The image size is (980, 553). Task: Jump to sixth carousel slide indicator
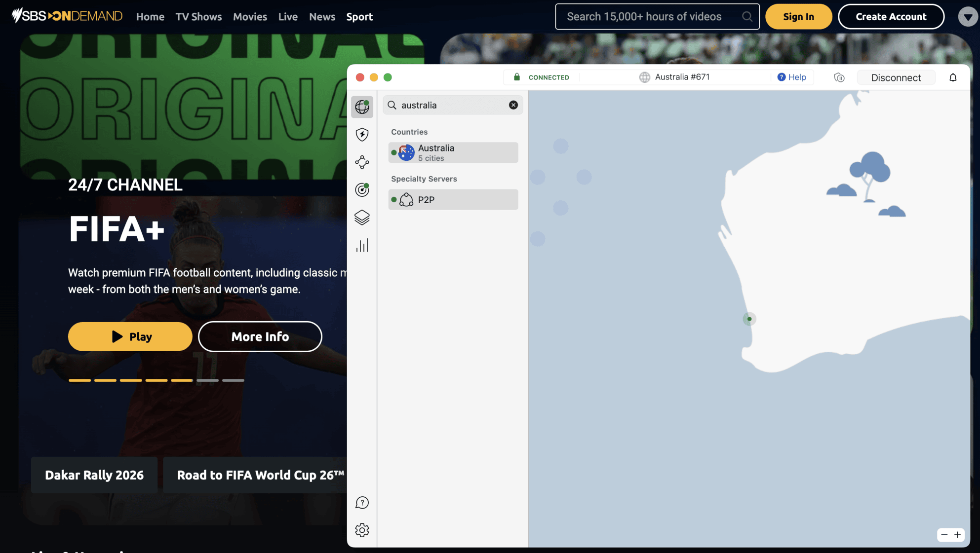tap(207, 380)
